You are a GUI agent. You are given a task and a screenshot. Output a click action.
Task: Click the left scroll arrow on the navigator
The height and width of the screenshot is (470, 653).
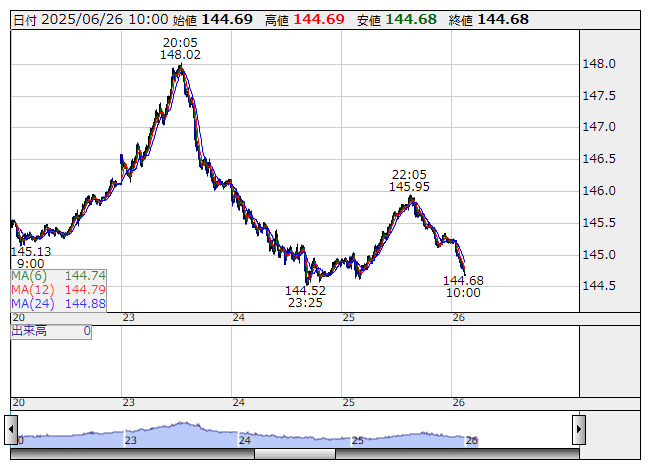[16, 429]
